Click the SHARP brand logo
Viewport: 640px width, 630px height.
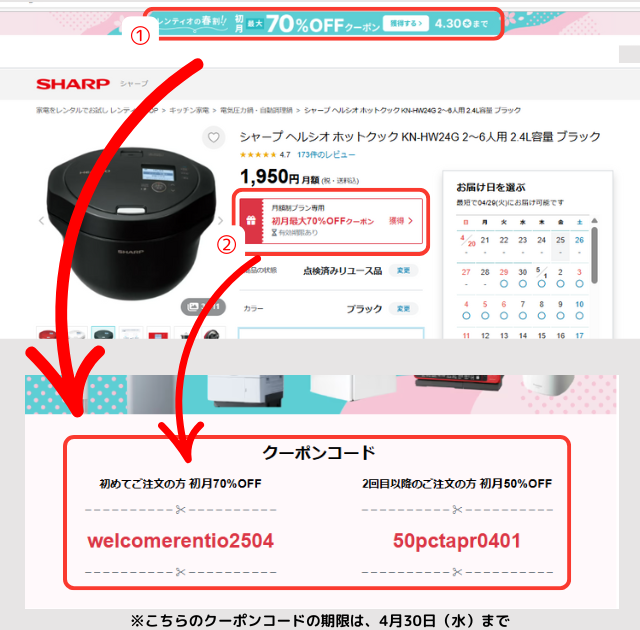73,84
